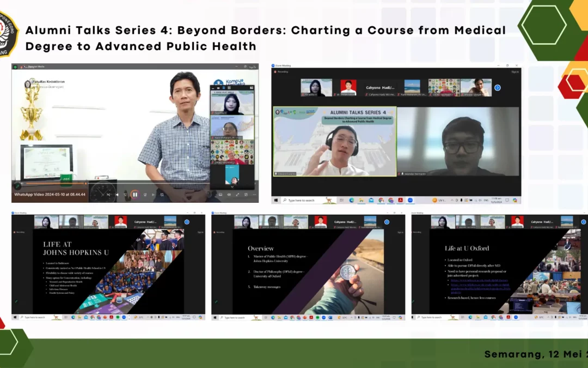The image size is (588, 368).
Task: Open Start button in Johns Hopkins window taskbar
Action: tap(15, 317)
